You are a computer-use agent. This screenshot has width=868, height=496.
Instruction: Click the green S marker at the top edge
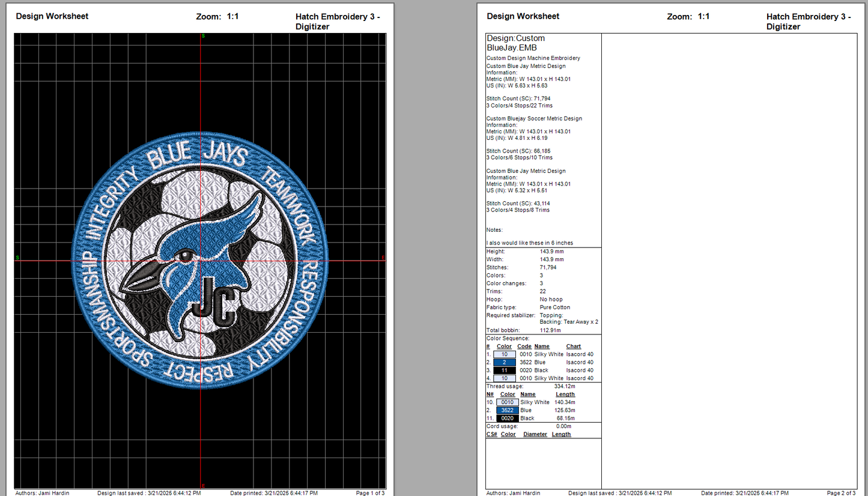[203, 36]
